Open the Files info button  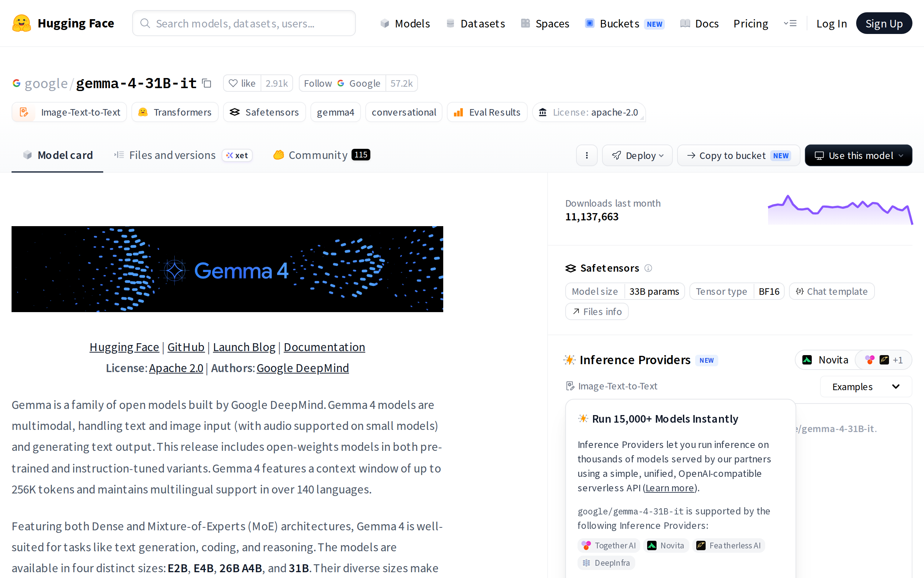(597, 311)
